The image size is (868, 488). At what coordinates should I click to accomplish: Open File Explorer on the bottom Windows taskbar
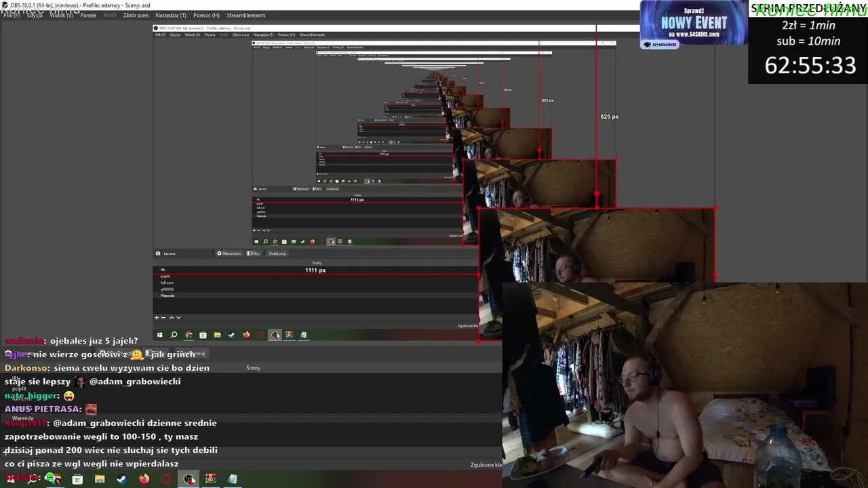click(100, 479)
